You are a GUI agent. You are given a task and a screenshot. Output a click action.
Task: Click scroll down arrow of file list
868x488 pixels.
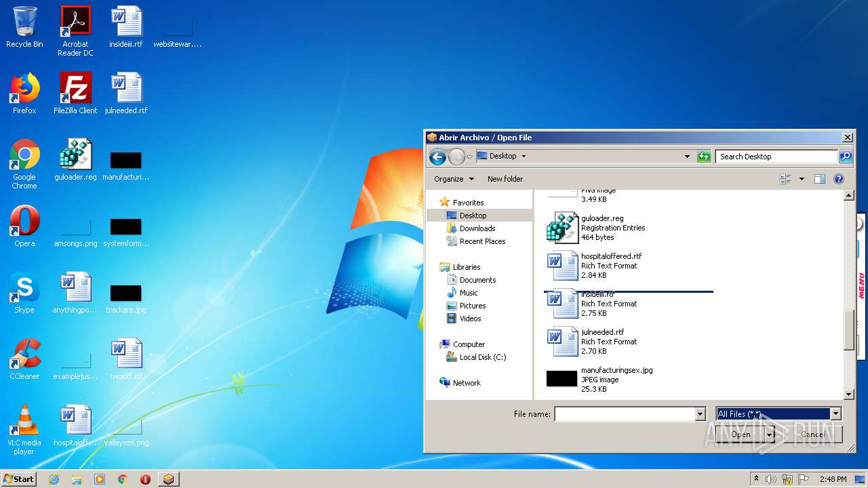point(848,394)
